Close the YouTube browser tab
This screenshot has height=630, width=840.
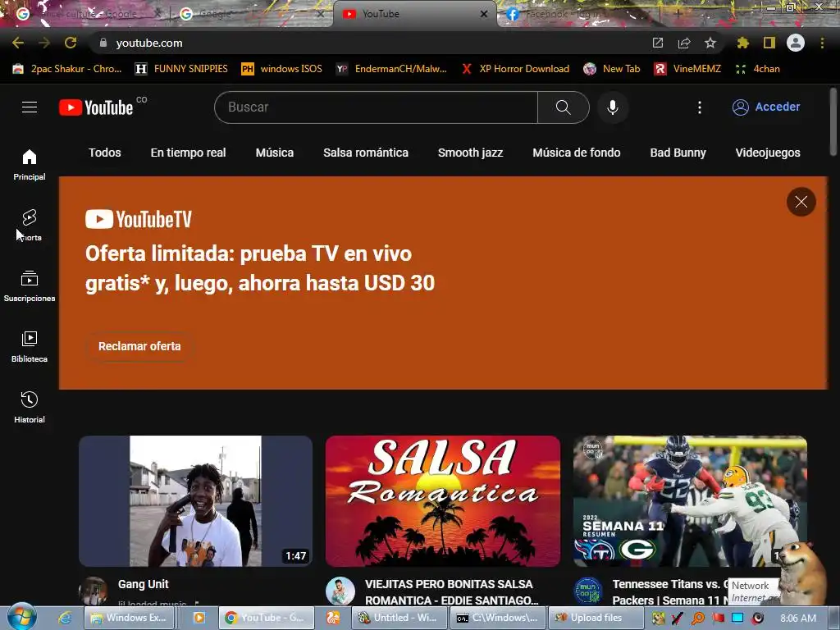click(484, 15)
